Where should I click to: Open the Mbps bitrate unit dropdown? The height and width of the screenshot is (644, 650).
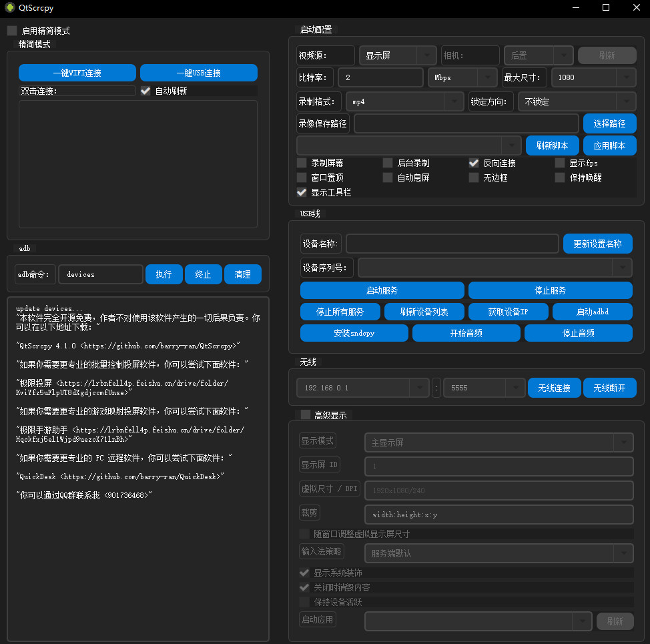(x=462, y=77)
